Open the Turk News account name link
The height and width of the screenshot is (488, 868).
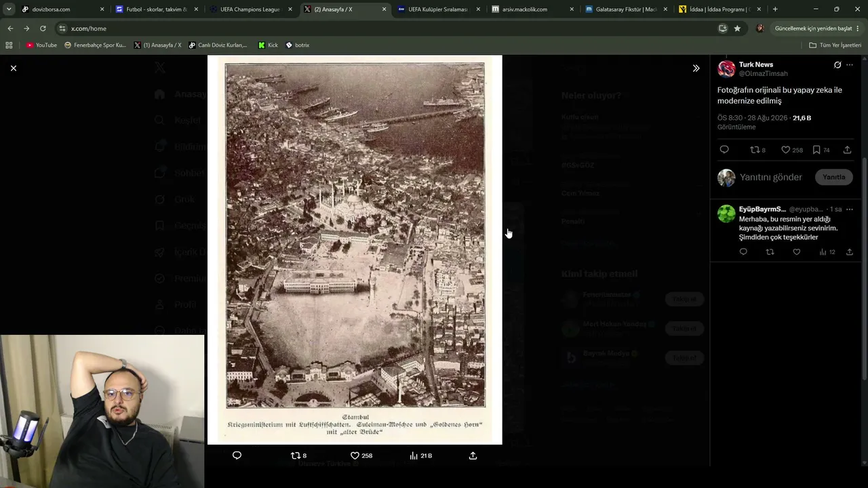pyautogui.click(x=756, y=64)
